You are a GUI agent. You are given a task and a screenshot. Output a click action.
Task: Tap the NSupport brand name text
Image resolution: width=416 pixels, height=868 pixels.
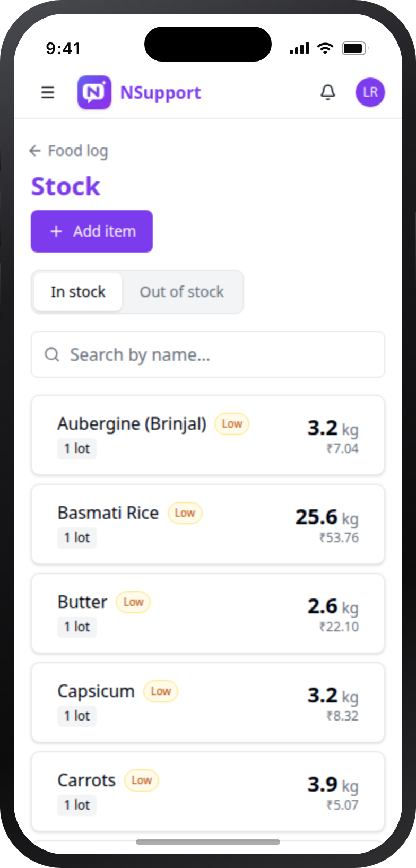click(161, 93)
